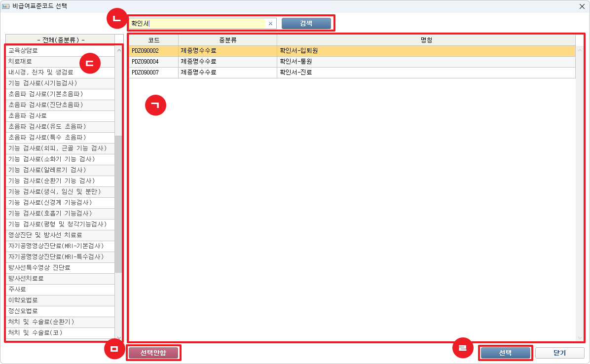590x364 pixels.
Task: Click the 검색 search button
Action: tap(306, 23)
